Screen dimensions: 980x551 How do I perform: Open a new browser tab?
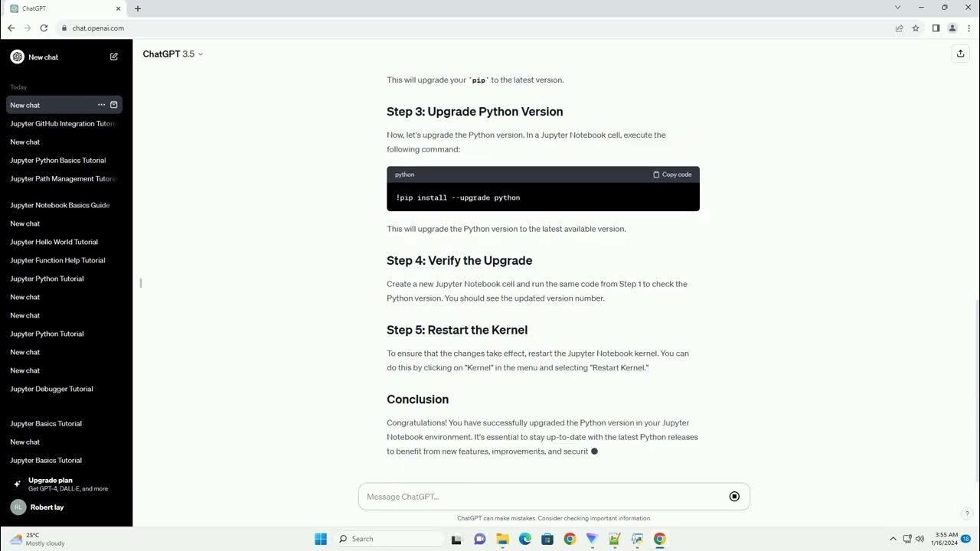(x=138, y=8)
